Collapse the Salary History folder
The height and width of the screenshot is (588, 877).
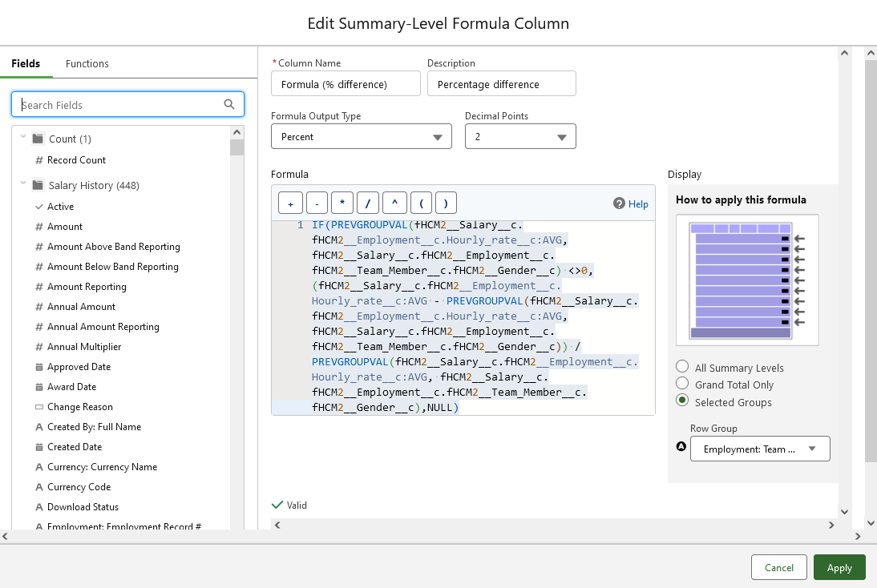click(x=23, y=185)
